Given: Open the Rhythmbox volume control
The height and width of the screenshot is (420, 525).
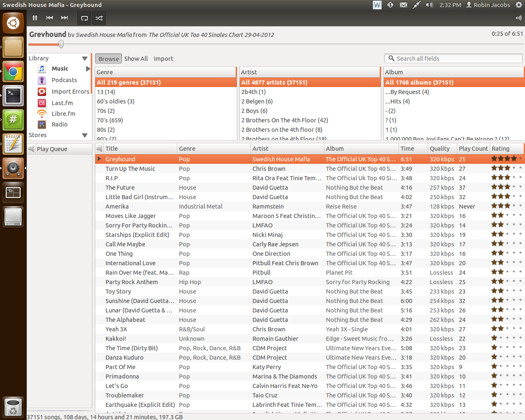Looking at the screenshot, I should coord(518,18).
